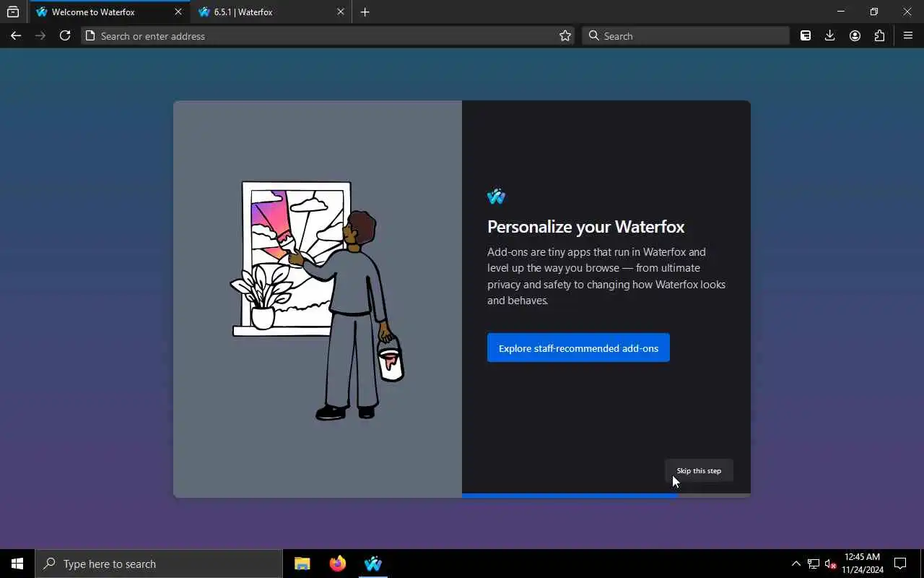Open the network status tray icon
Screen dimensions: 924x578
(x=814, y=564)
